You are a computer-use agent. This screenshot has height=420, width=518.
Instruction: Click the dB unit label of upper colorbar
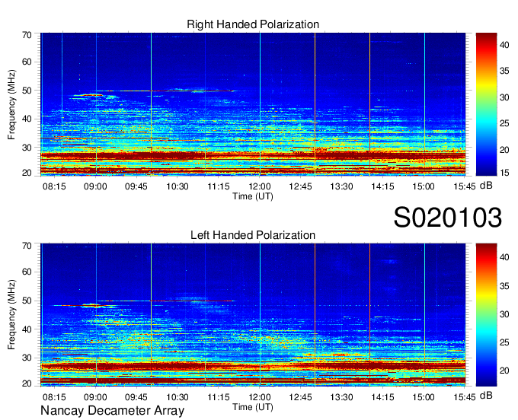click(x=486, y=186)
